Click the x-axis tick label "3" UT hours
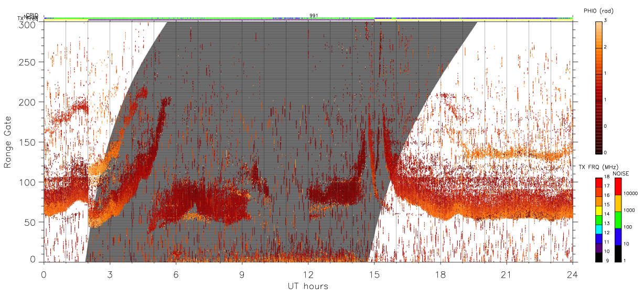Screen dimensions: 644x297 tap(110, 274)
